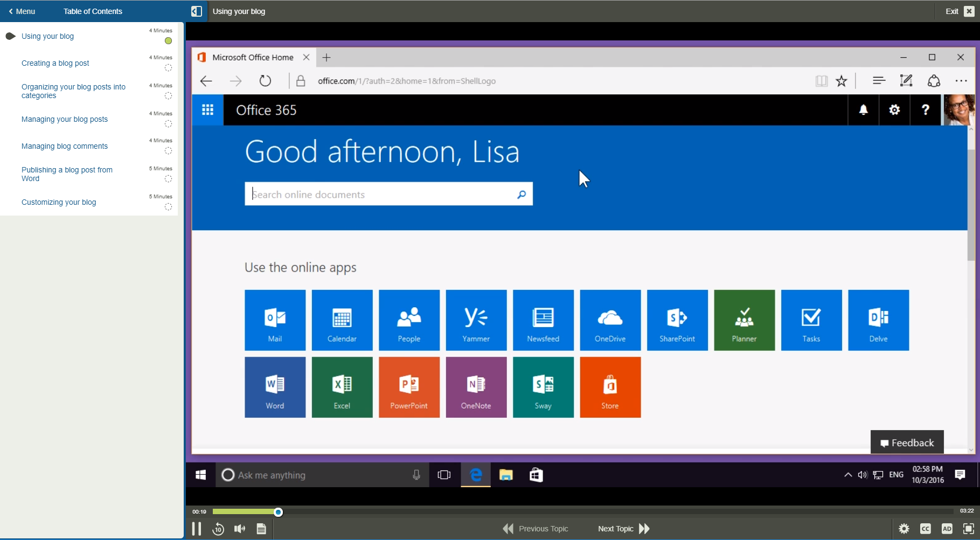
Task: Open Office 365 settings gear
Action: pyautogui.click(x=894, y=109)
